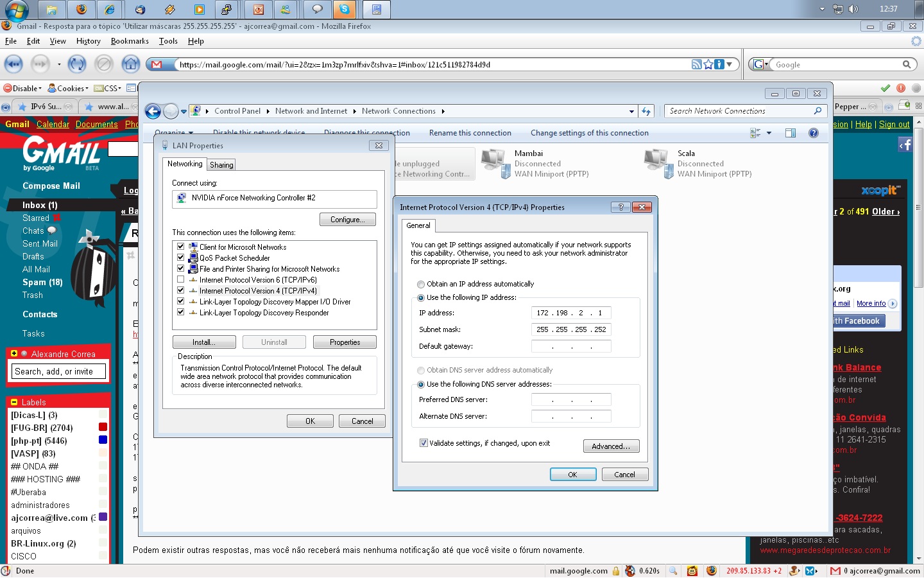Click the help question mark in IPv4 Properties
Screen dimensions: 924x578
pos(620,207)
